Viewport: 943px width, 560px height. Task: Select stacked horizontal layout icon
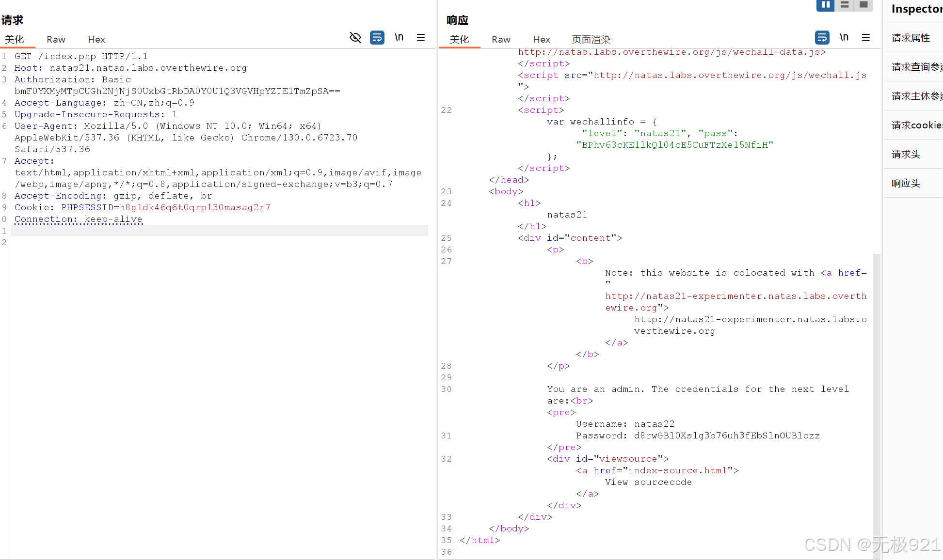tap(845, 5)
